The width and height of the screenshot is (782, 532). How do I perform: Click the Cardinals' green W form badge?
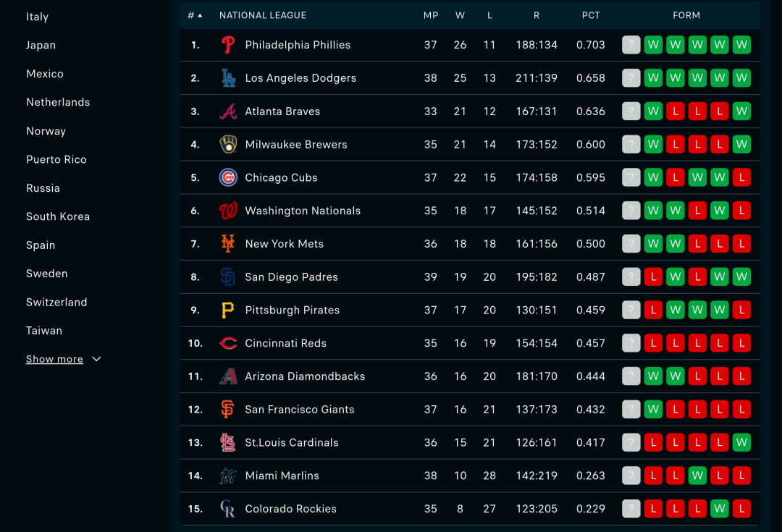coord(741,442)
